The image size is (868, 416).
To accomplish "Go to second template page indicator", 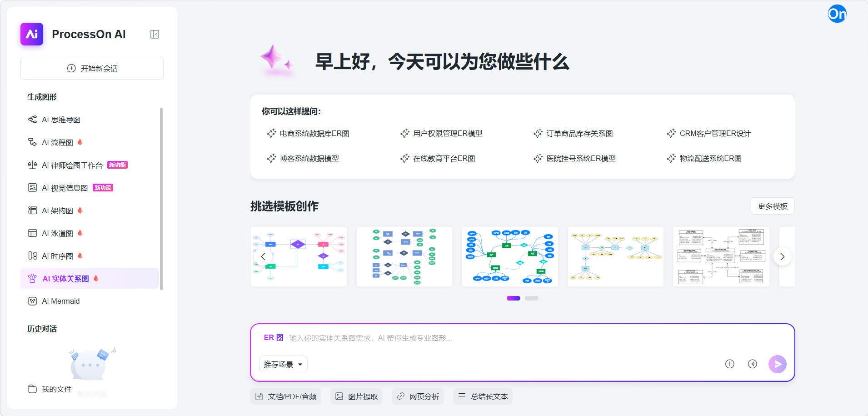I will (x=532, y=298).
